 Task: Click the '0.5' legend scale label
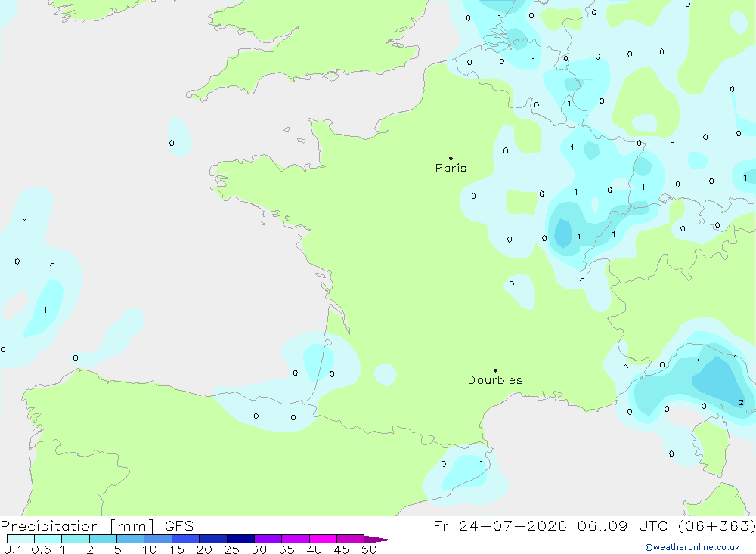[41, 549]
